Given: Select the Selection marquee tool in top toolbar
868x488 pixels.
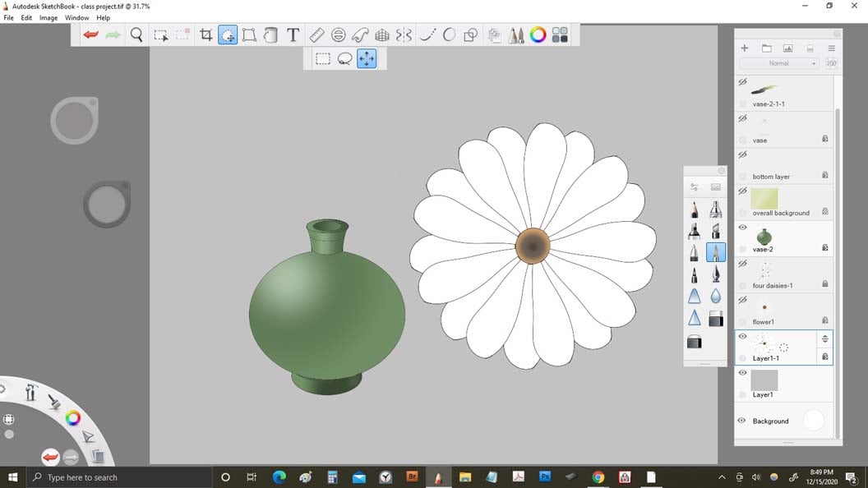Looking at the screenshot, I should (x=160, y=35).
